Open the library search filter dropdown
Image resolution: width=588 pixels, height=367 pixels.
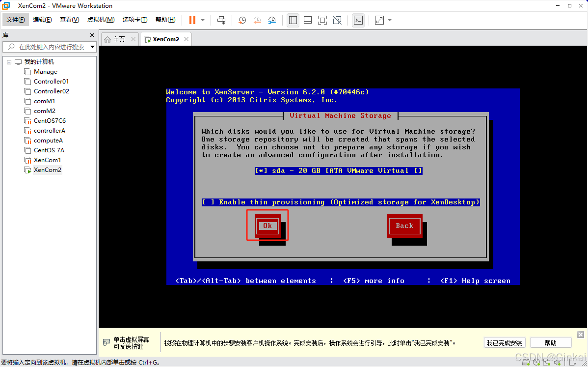[92, 47]
